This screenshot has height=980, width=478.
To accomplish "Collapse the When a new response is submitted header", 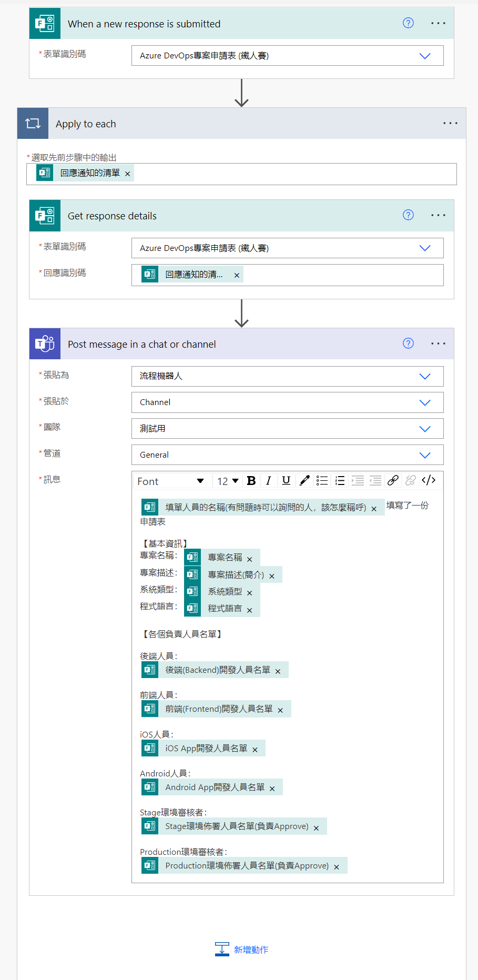I will click(241, 23).
